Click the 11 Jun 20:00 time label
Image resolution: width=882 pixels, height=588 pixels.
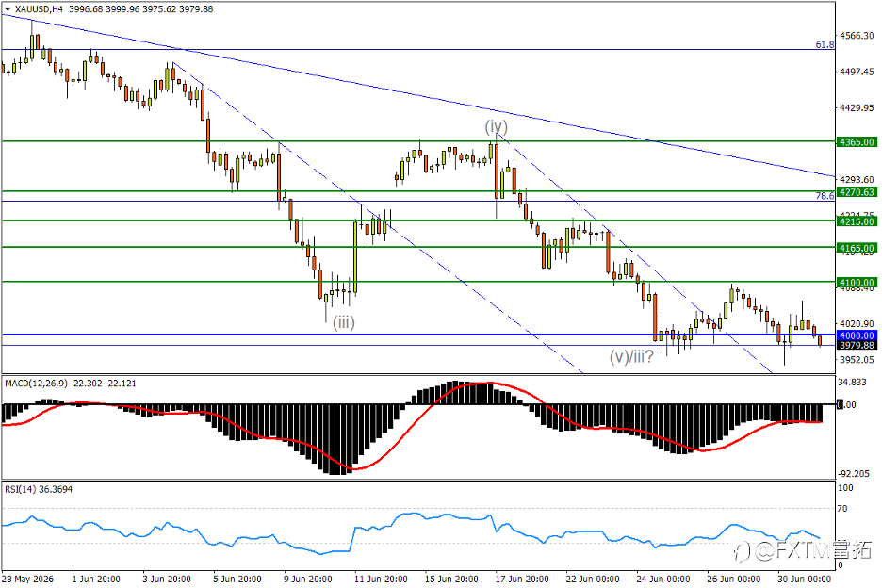pos(381,579)
